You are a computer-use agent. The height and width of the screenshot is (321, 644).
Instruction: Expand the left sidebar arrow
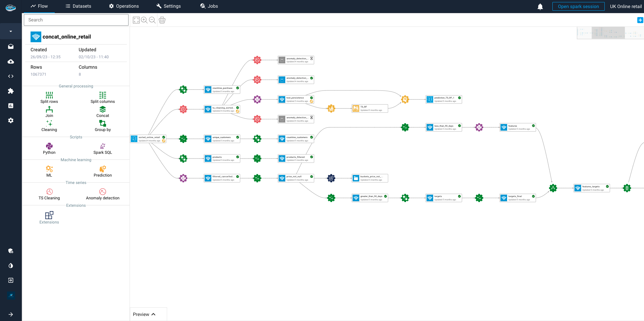tap(11, 314)
